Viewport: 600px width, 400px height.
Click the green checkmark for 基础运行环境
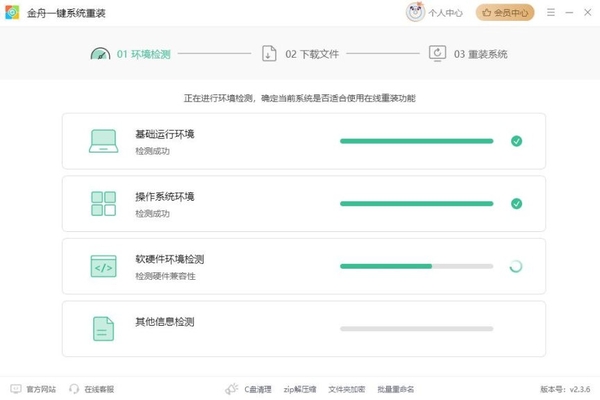click(x=516, y=141)
